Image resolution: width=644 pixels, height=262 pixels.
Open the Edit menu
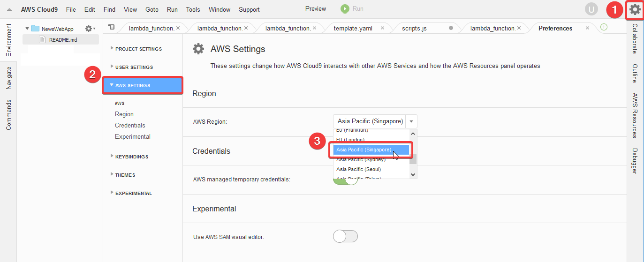pyautogui.click(x=90, y=9)
